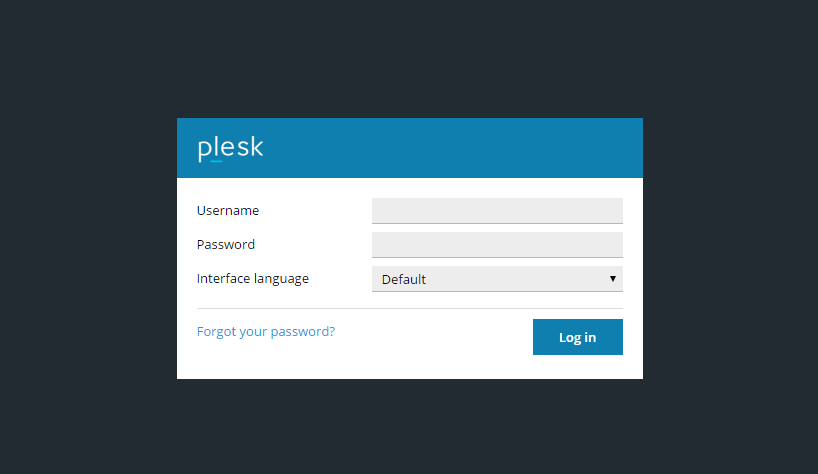Click the Username input field
This screenshot has height=474, width=818.
pos(497,210)
